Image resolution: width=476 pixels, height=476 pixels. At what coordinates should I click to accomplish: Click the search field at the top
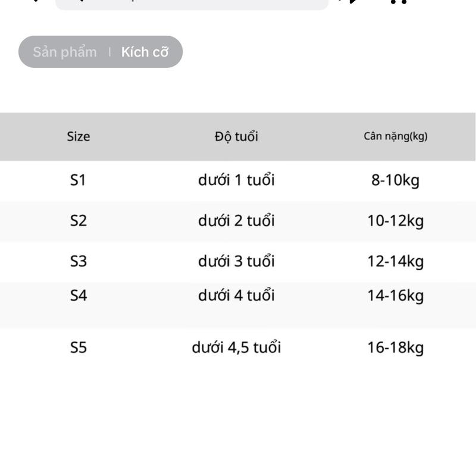pyautogui.click(x=192, y=4)
